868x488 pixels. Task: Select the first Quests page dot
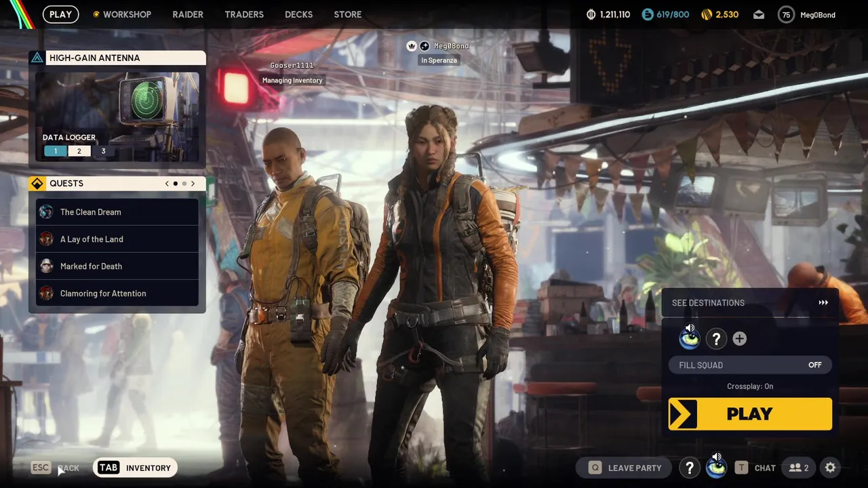(176, 184)
